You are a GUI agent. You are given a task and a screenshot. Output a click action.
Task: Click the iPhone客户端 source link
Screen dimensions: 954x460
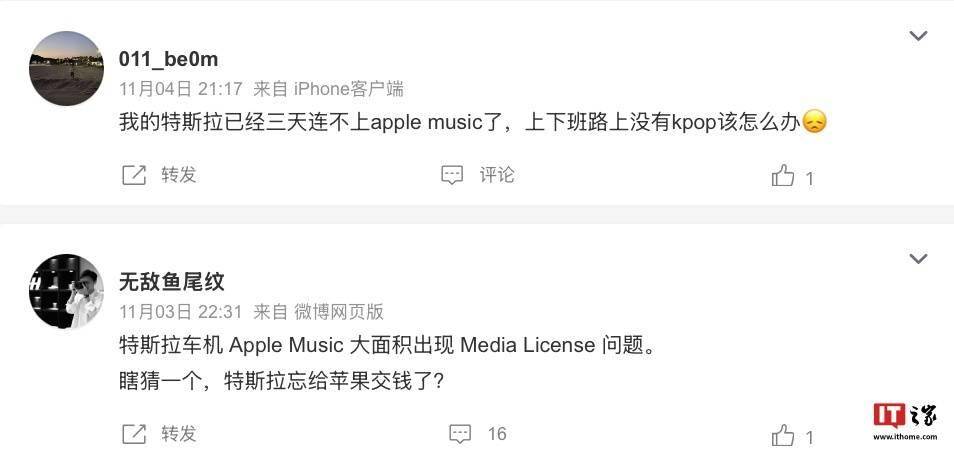pos(349,89)
